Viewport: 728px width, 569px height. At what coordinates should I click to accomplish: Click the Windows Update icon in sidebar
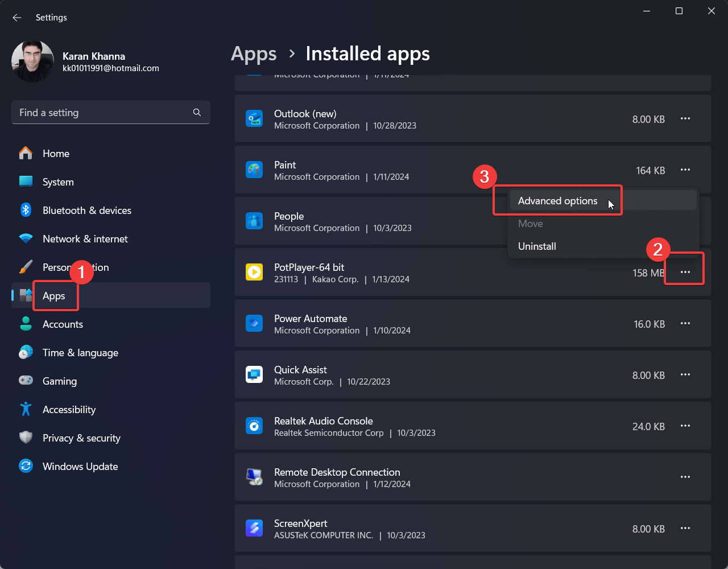tap(26, 466)
